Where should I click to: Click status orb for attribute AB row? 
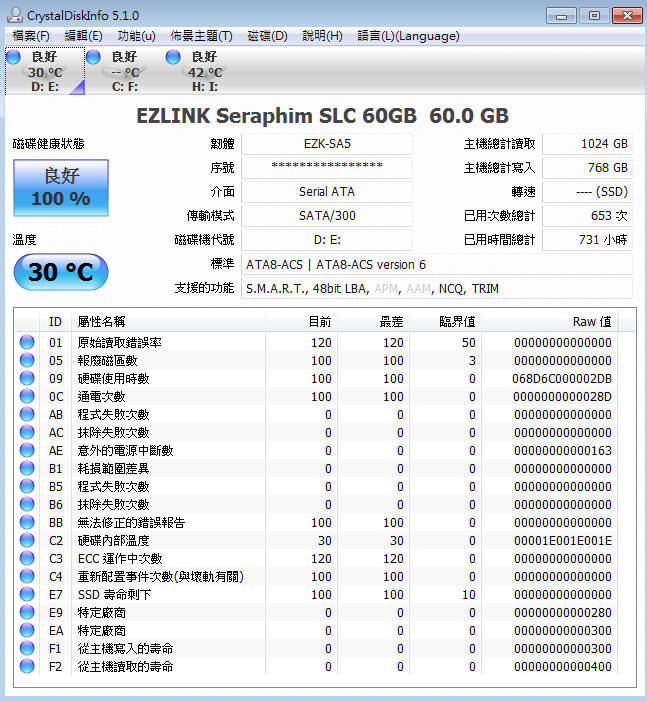click(x=27, y=414)
